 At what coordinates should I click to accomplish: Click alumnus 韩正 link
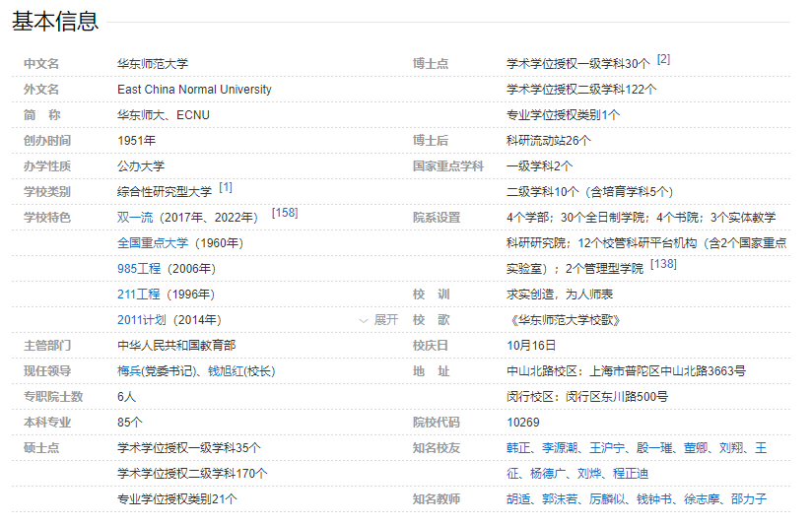(518, 448)
